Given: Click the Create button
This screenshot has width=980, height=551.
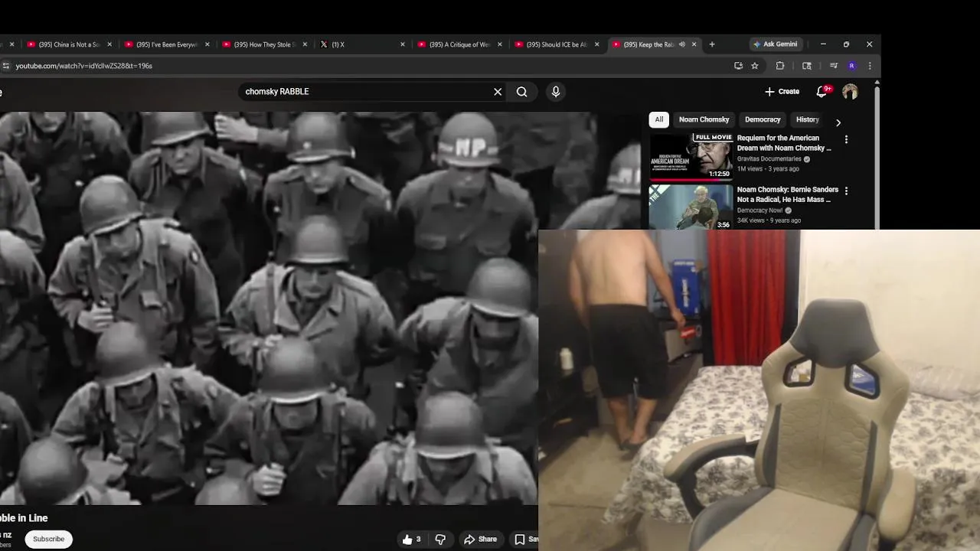Looking at the screenshot, I should 782,92.
